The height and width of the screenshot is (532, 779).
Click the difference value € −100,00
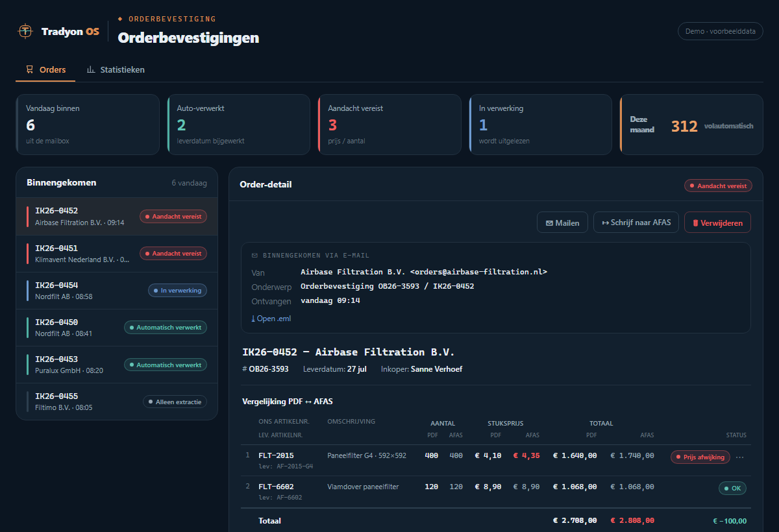point(730,521)
